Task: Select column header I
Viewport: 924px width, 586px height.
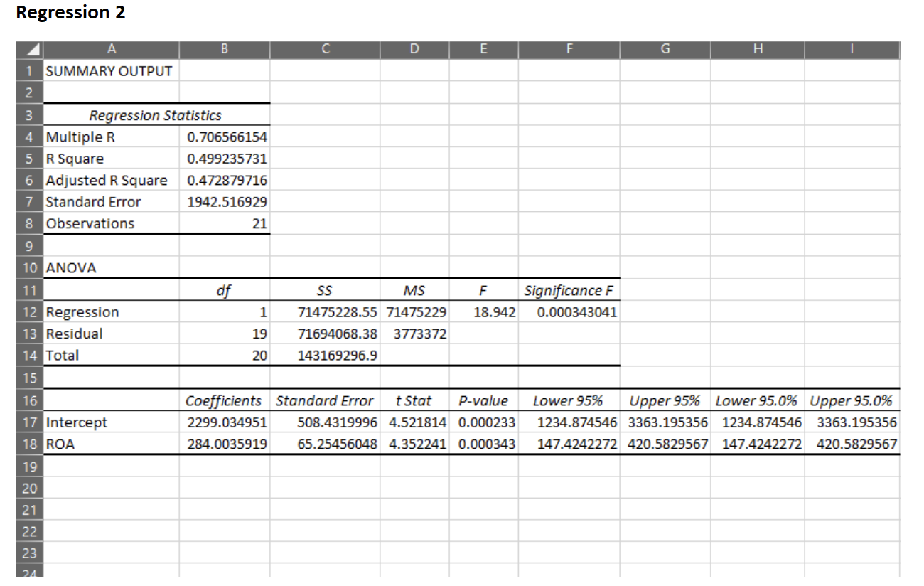Action: pos(851,49)
